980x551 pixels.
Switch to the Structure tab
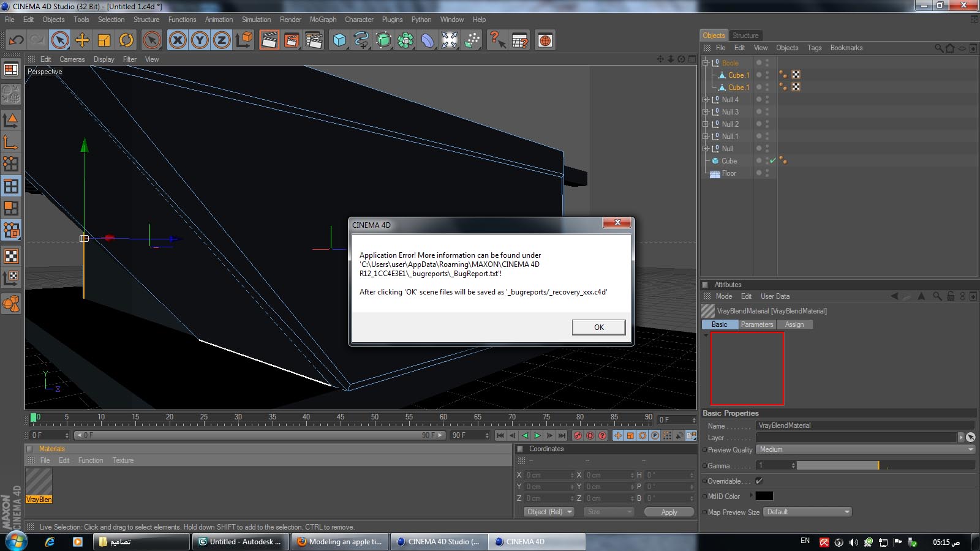coord(745,36)
